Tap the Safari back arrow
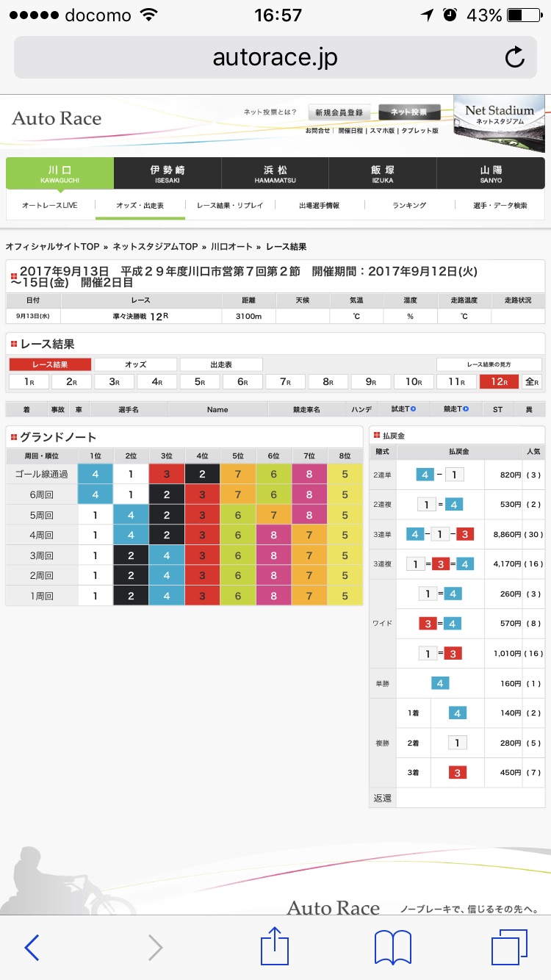The width and height of the screenshot is (551, 980). 32,948
